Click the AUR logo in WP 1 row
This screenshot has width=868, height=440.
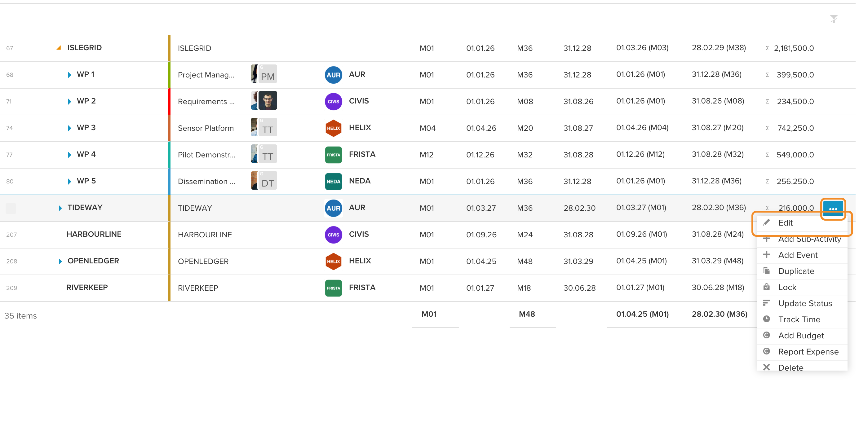pyautogui.click(x=333, y=75)
